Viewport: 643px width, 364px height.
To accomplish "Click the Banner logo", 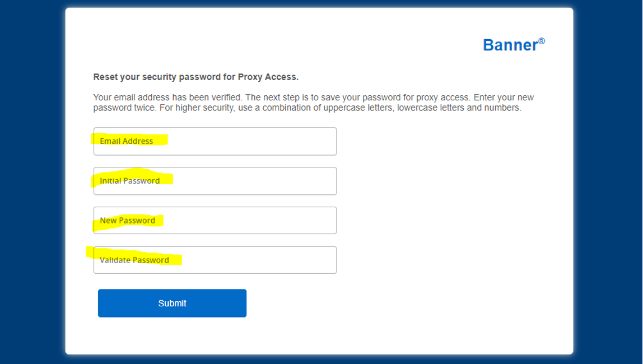I will tap(509, 45).
